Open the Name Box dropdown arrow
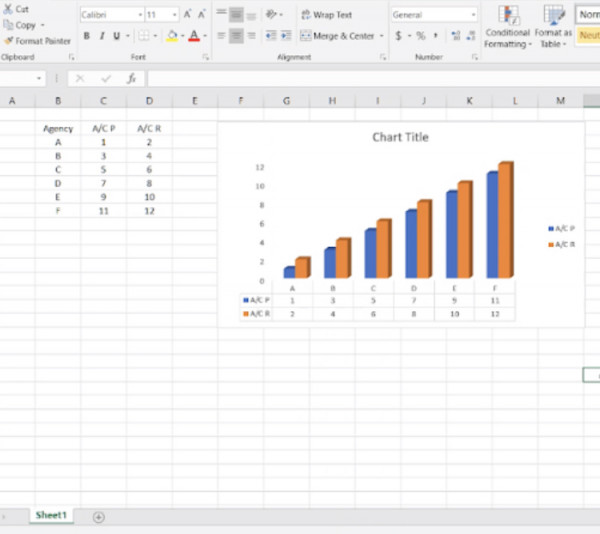The width and height of the screenshot is (600, 534). tap(39, 78)
